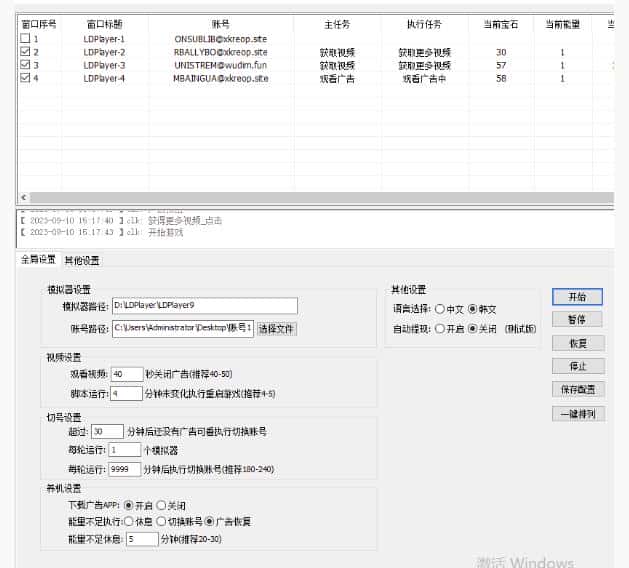The height and width of the screenshot is (568, 629).
Task: Uncheck the LDPlayer-2 row checkbox
Action: pyautogui.click(x=26, y=51)
